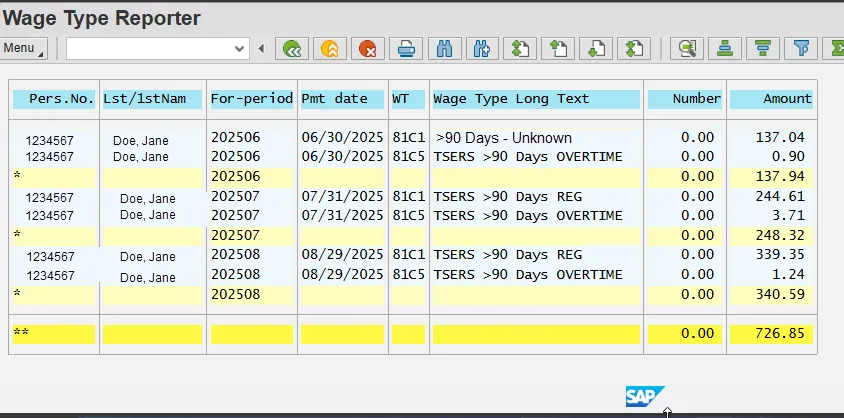Select the Amount column header
The image size is (844, 418).
click(x=771, y=99)
